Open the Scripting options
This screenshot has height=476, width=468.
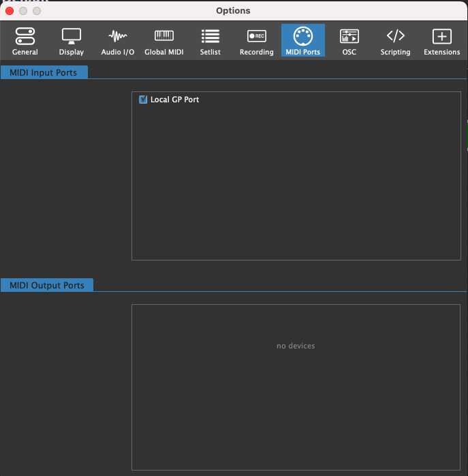396,41
